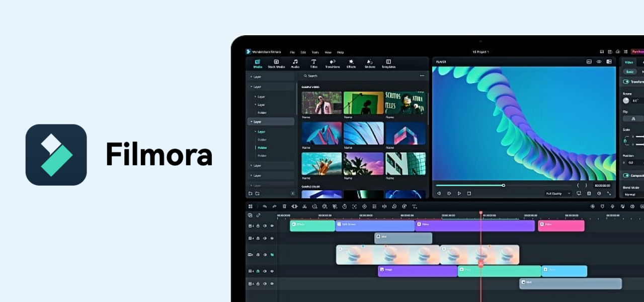The width and height of the screenshot is (644, 302).
Task: Click the Flip horizontal button in properties
Action: tap(633, 119)
